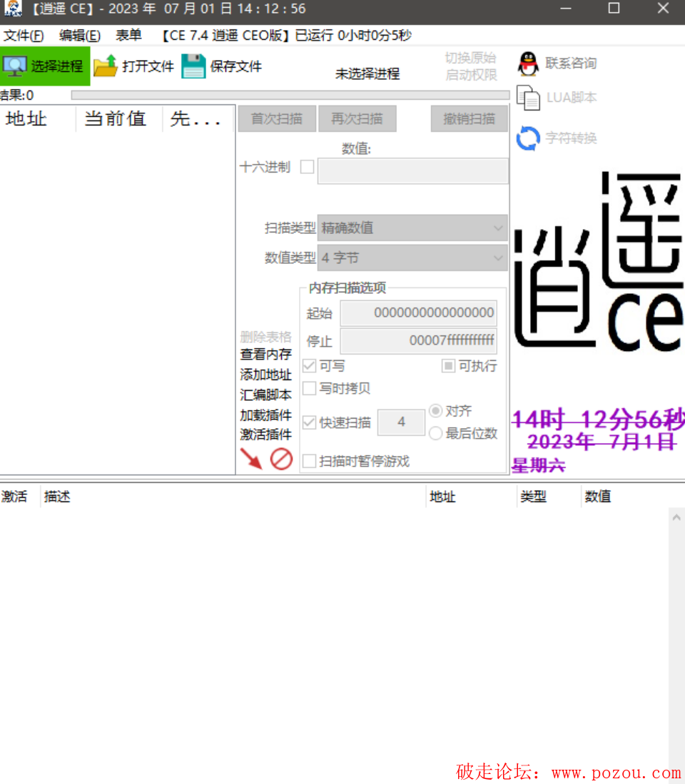Screen dimensions: 685x784
Task: Click the Activate Plugin (激活插件) link
Action: 265,434
